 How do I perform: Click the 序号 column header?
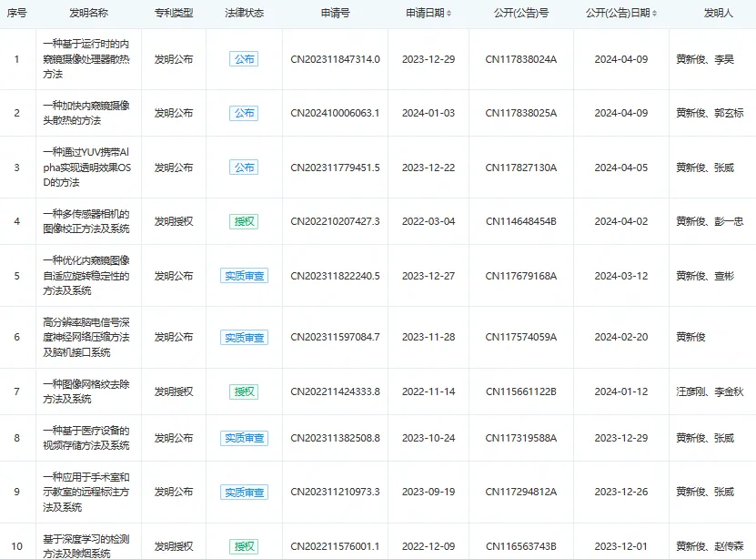tap(17, 13)
